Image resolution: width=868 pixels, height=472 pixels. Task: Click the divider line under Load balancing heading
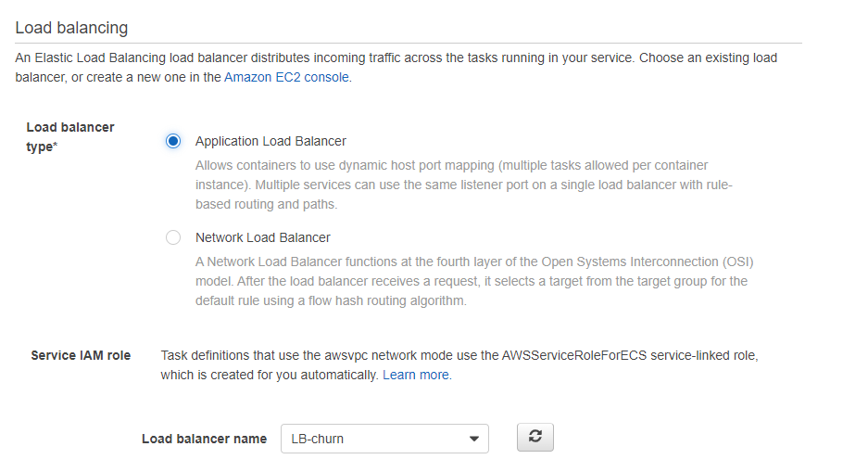click(409, 43)
